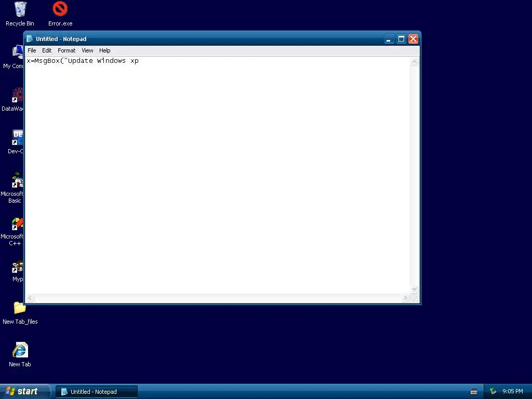Viewport: 532px width, 399px height.
Task: Click the vertical scrollbar down arrow
Action: (x=414, y=289)
